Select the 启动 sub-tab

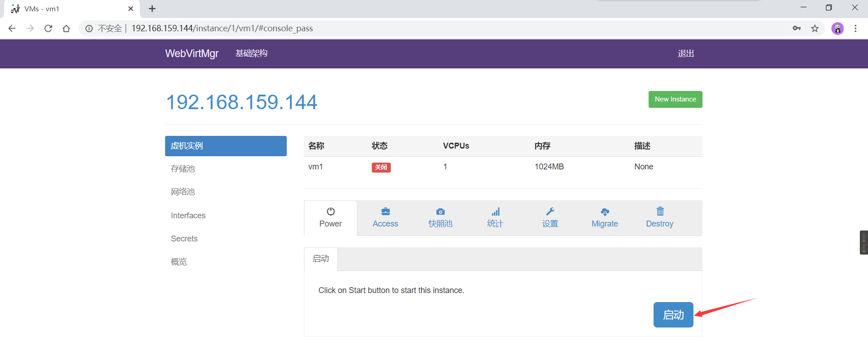click(321, 259)
